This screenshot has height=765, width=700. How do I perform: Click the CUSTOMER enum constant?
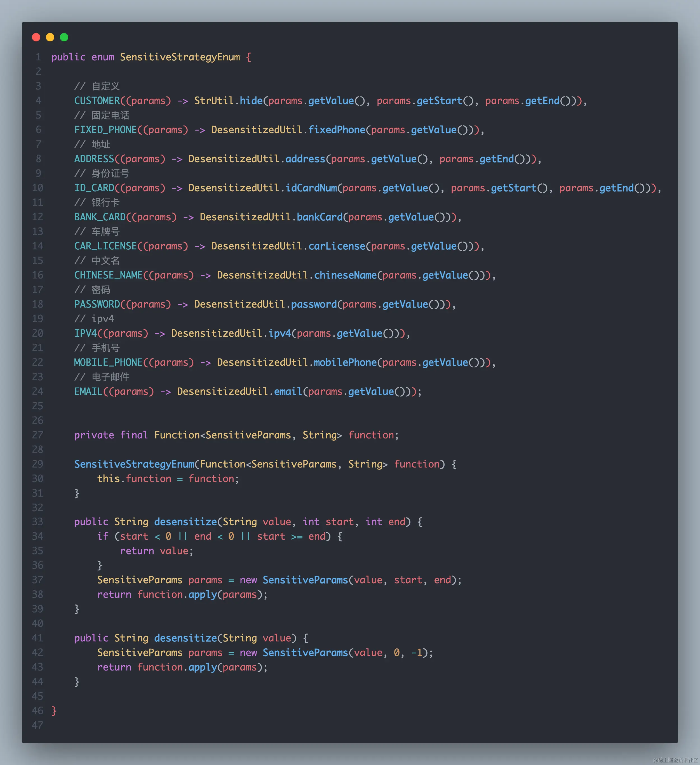[x=97, y=101]
